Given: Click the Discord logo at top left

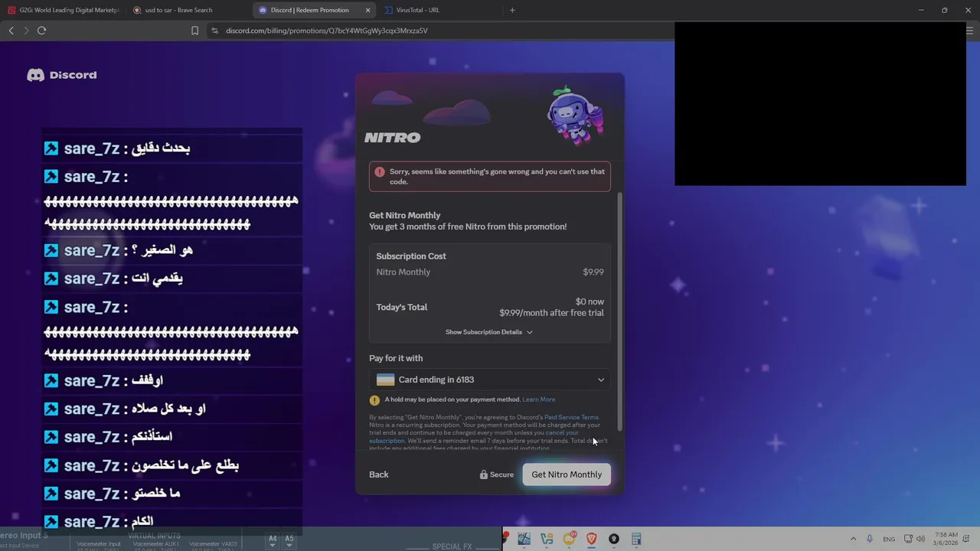Looking at the screenshot, I should (x=62, y=75).
